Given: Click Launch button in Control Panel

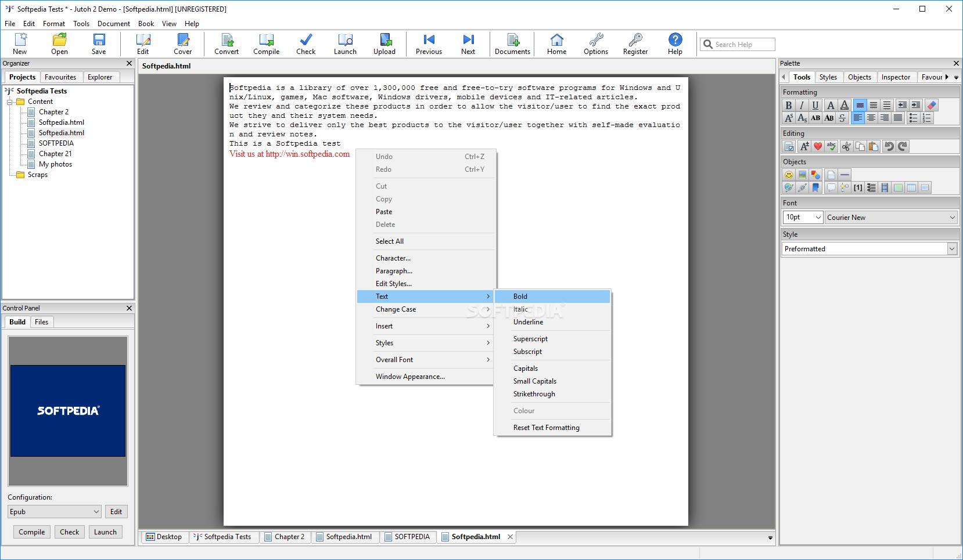Looking at the screenshot, I should point(106,532).
